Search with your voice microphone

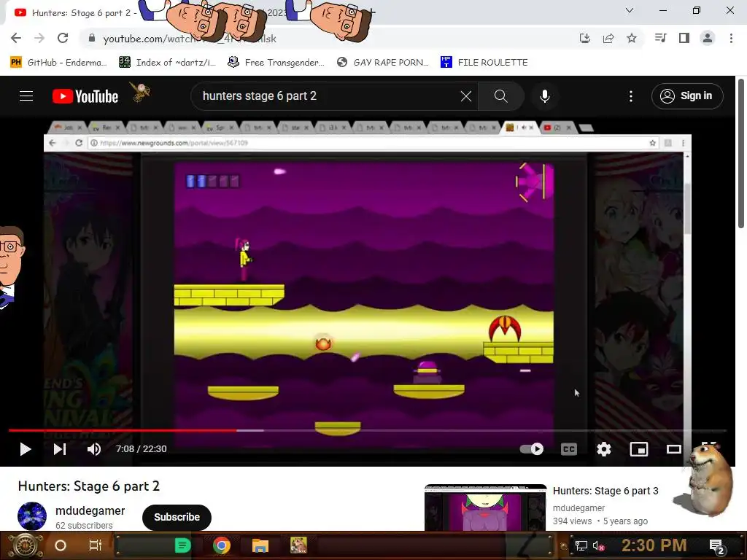click(x=544, y=96)
